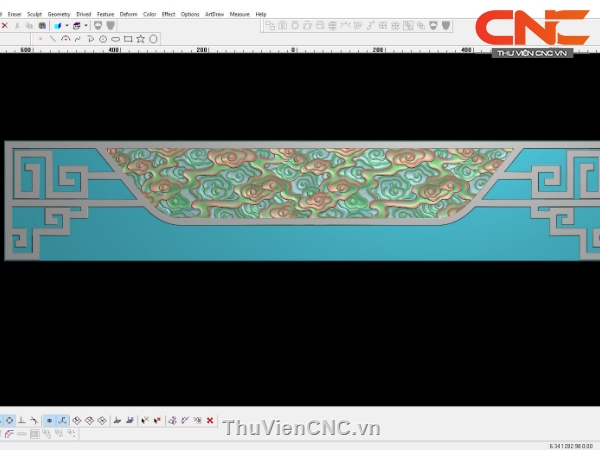The height and width of the screenshot is (450, 600).
Task: Click the red X delete icon in bottom toolbar
Action: 210,421
